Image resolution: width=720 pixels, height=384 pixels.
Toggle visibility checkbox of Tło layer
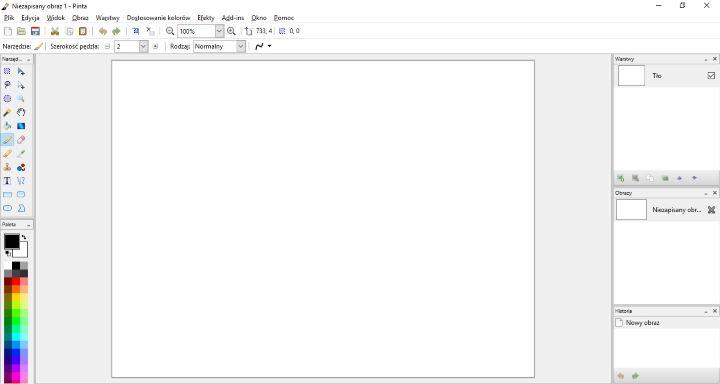pos(711,75)
